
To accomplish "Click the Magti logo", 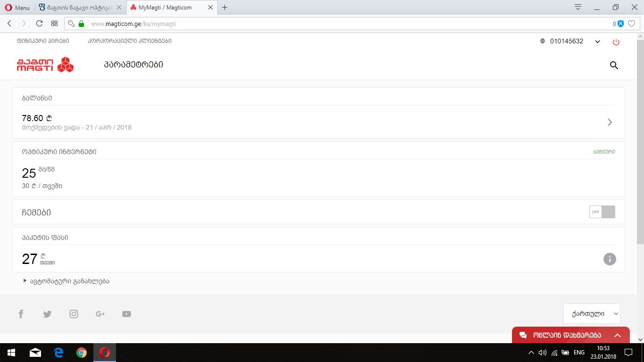I will (45, 65).
